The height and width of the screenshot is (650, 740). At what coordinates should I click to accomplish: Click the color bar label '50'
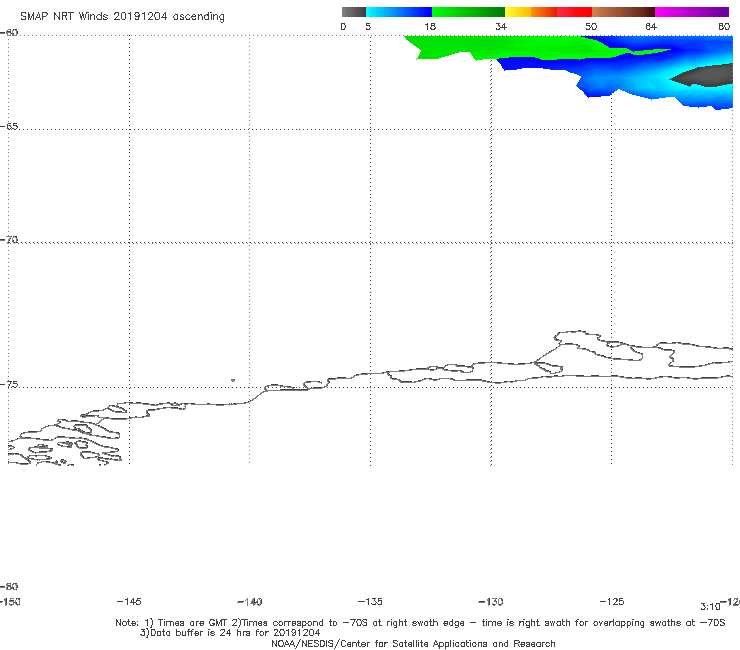pyautogui.click(x=591, y=27)
